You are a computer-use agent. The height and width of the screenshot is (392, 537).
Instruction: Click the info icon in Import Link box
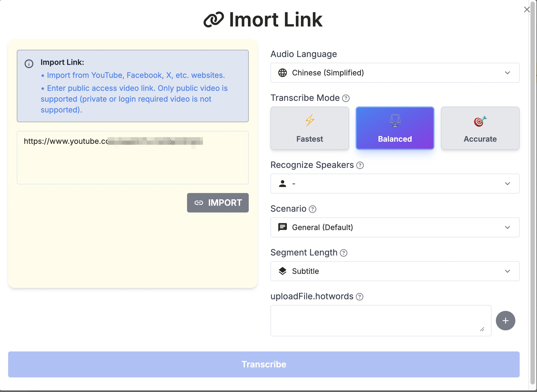point(29,64)
